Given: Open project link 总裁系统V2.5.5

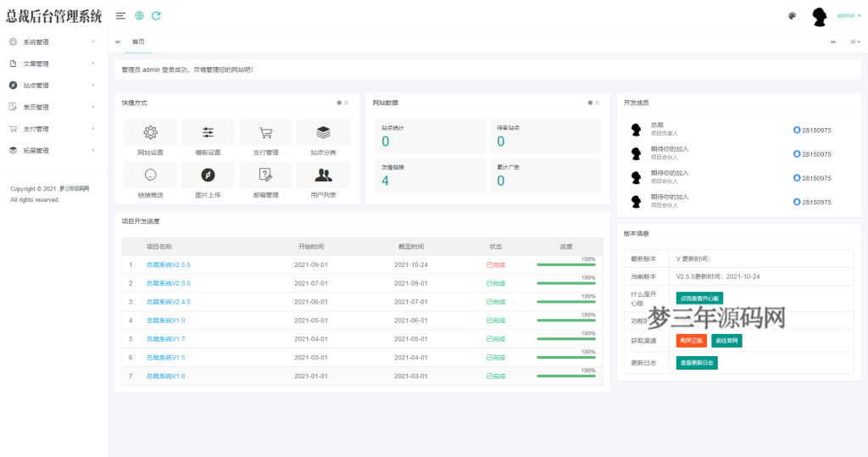Looking at the screenshot, I should pyautogui.click(x=168, y=265).
